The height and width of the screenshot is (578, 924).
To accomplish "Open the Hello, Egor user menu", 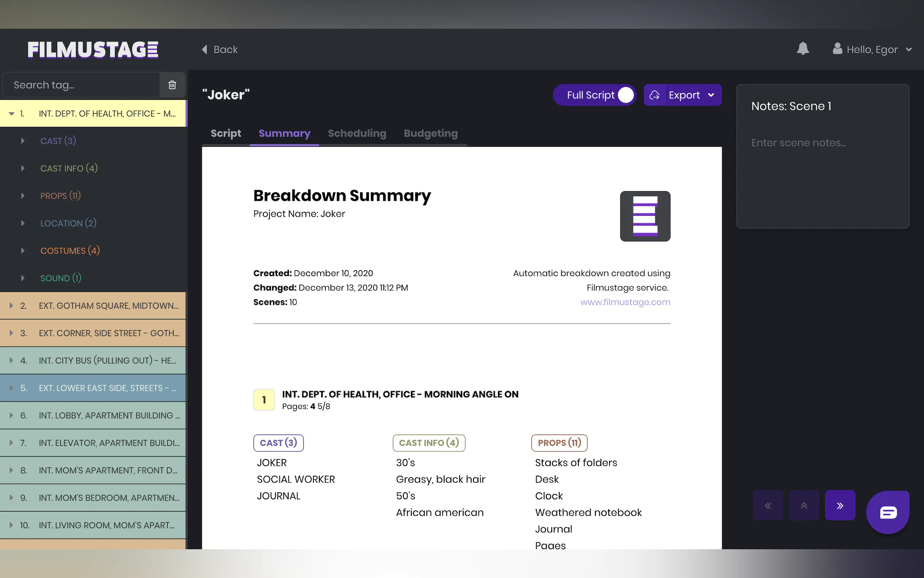I will [x=872, y=50].
